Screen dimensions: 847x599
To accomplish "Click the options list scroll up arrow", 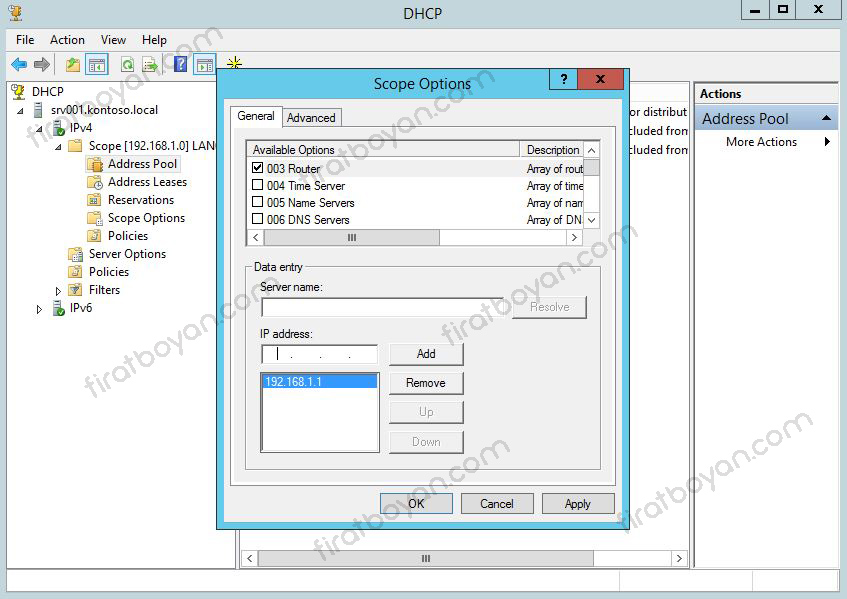I will (x=591, y=150).
